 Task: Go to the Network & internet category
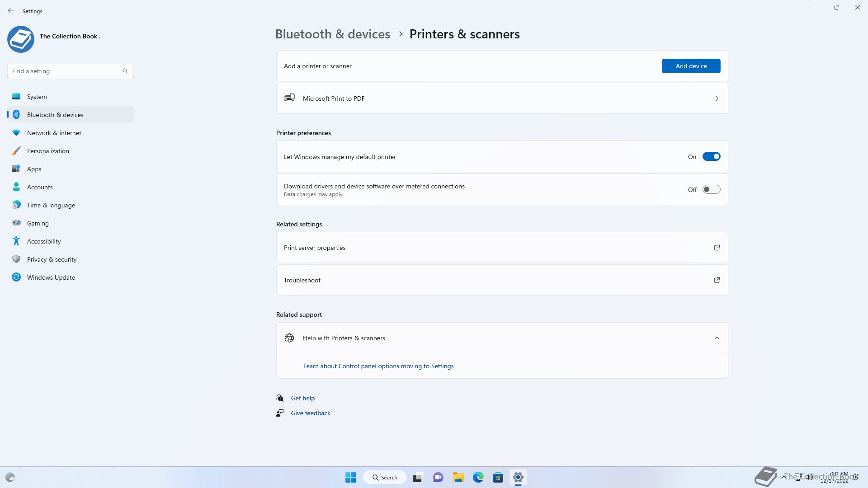(71, 133)
